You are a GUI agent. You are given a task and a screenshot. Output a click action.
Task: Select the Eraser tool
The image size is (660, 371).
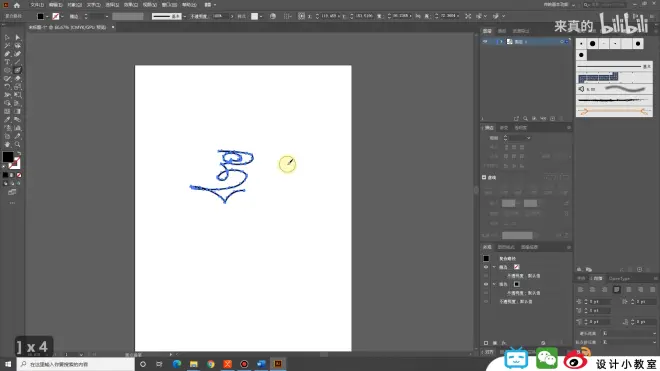click(18, 78)
